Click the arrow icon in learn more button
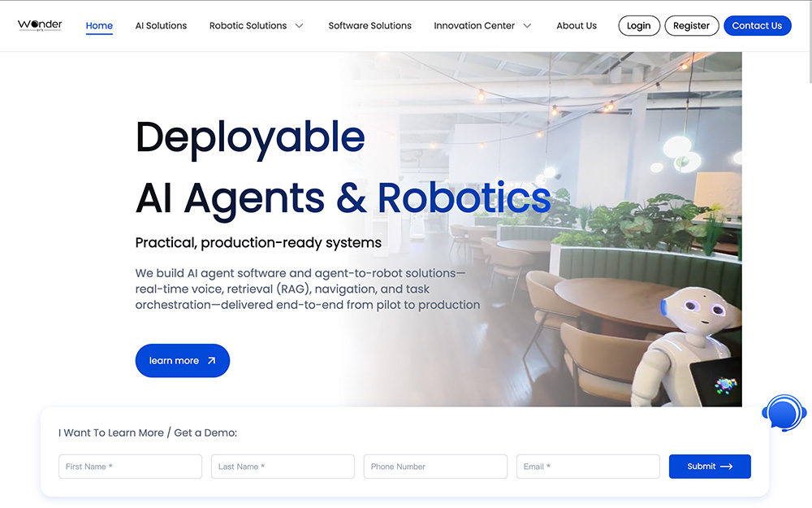This screenshot has height=508, width=812. (x=211, y=361)
